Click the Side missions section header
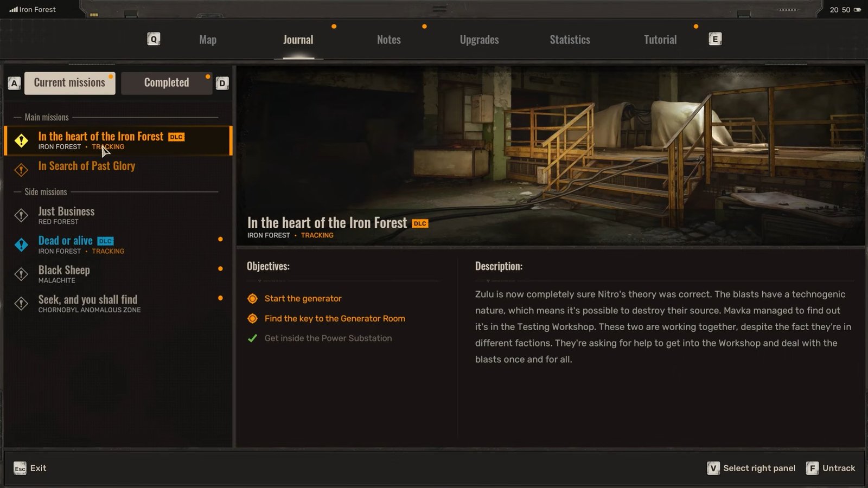The height and width of the screenshot is (488, 868). coord(46,192)
